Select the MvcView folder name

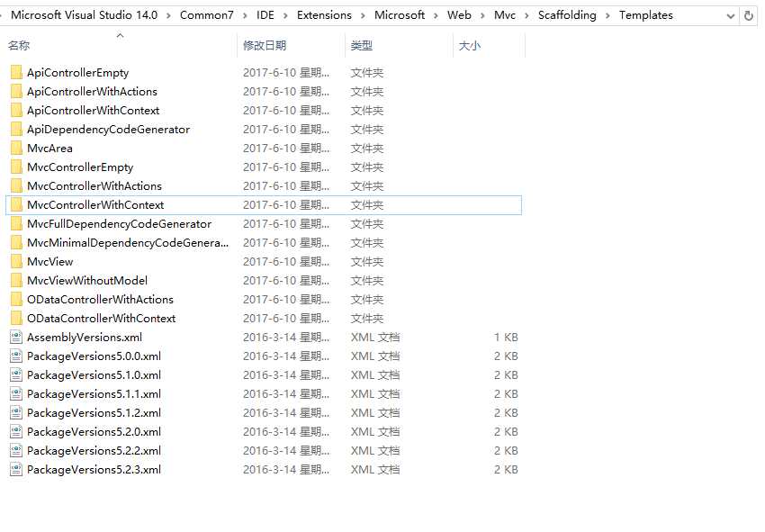click(x=50, y=262)
